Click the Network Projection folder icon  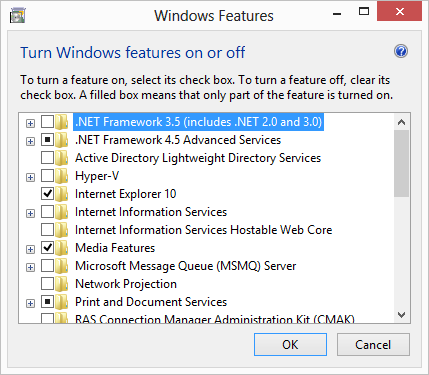(x=62, y=284)
